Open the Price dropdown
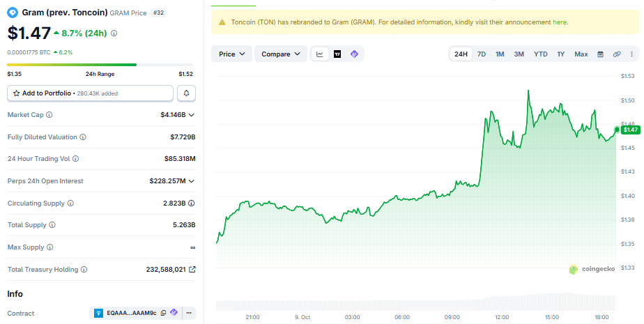This screenshot has height=324, width=644. tap(231, 54)
